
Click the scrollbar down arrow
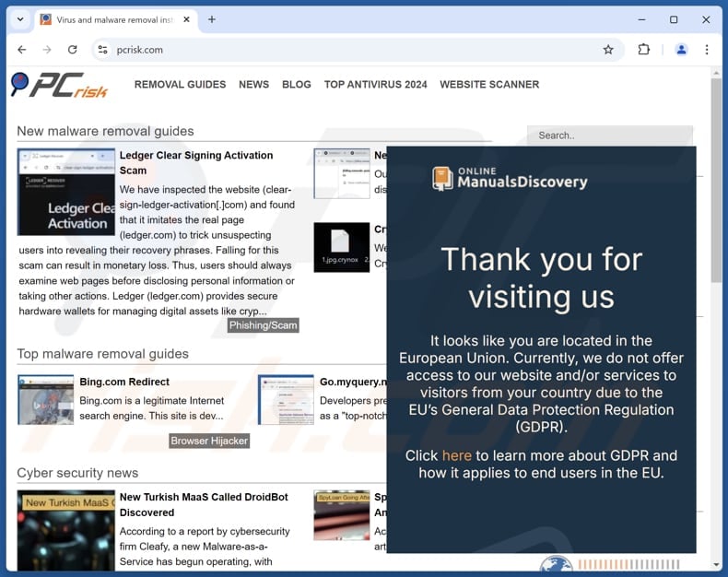coord(716,565)
